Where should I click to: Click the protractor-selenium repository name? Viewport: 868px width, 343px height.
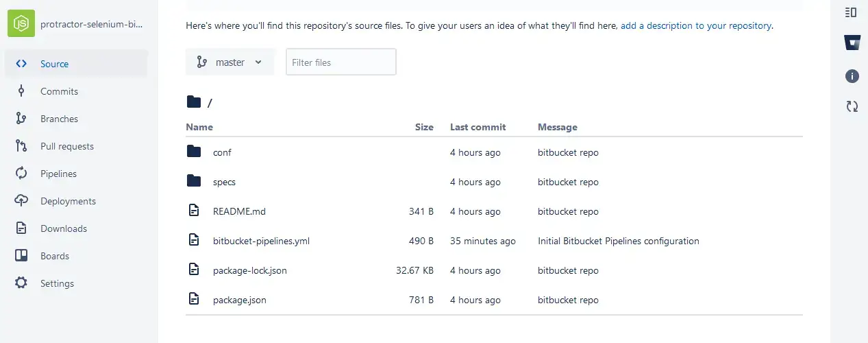[x=92, y=23]
